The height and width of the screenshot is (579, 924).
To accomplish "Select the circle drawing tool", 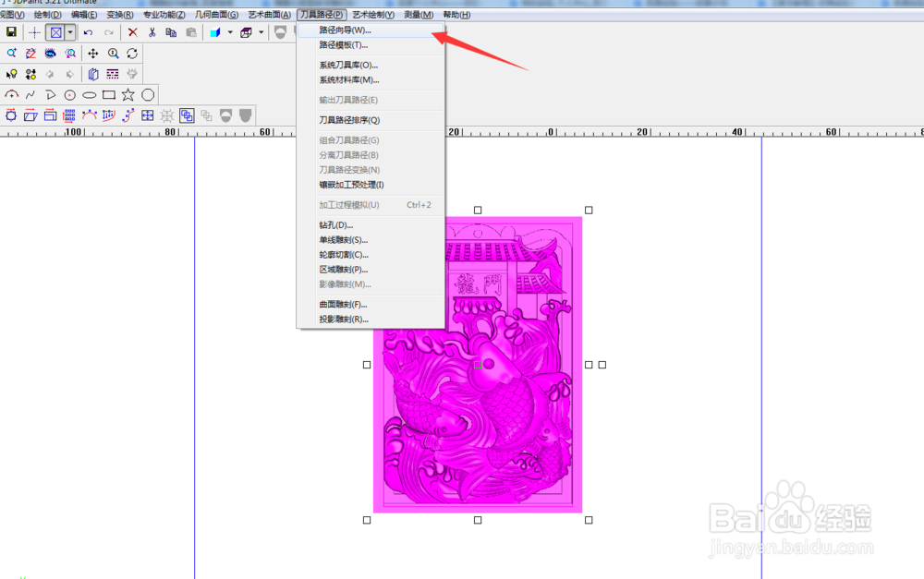I will (x=69, y=95).
